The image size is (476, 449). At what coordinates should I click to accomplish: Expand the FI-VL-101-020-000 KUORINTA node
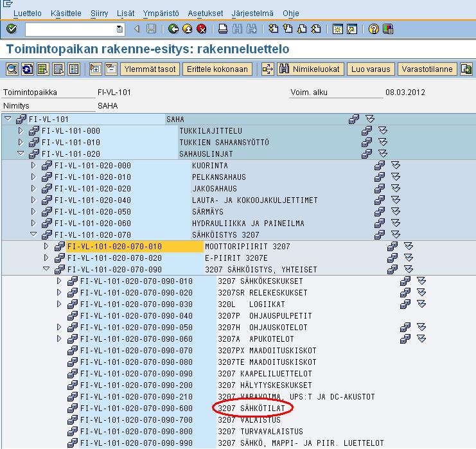[33, 165]
